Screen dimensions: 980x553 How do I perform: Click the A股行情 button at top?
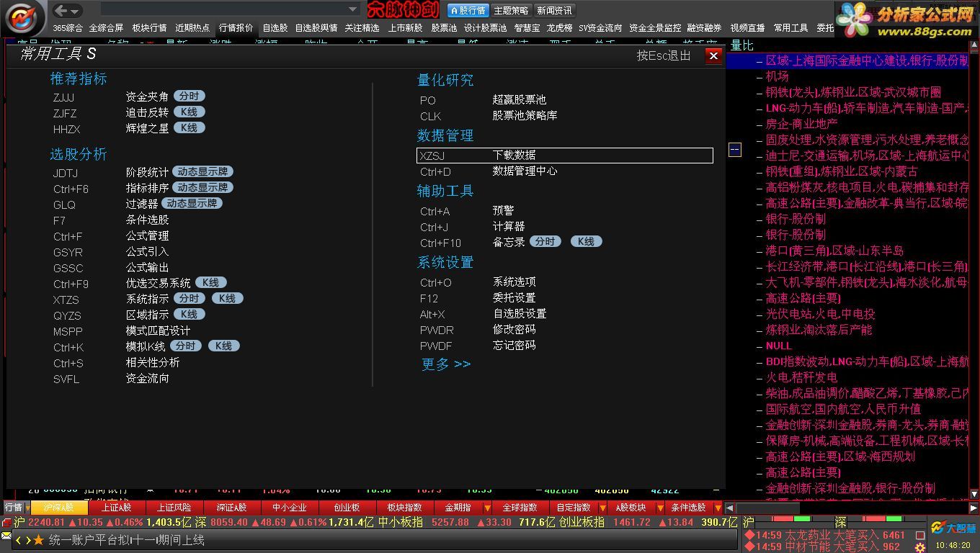click(468, 10)
